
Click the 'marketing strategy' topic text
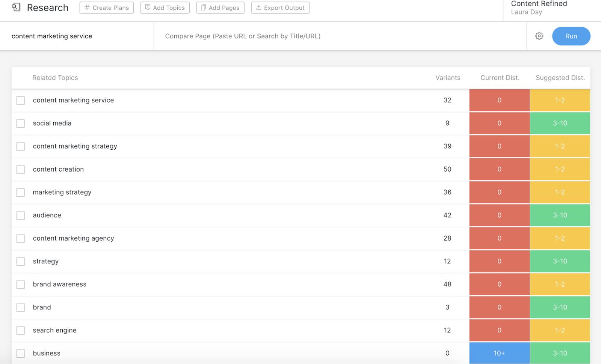(62, 192)
